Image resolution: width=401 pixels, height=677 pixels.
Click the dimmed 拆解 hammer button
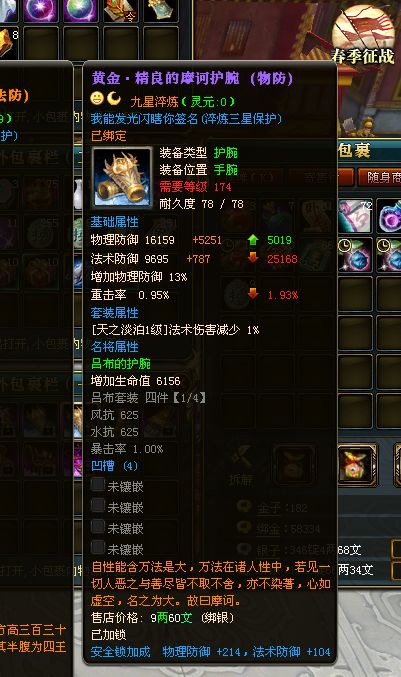(241, 466)
